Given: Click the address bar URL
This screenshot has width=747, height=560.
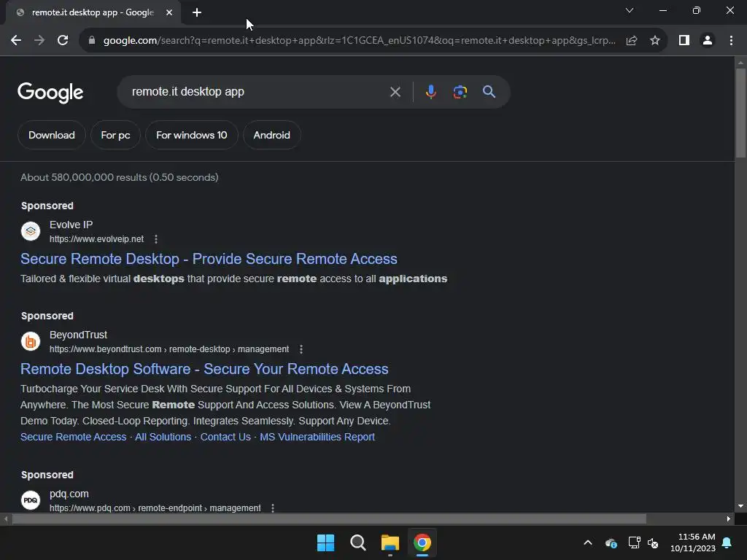Looking at the screenshot, I should point(359,41).
